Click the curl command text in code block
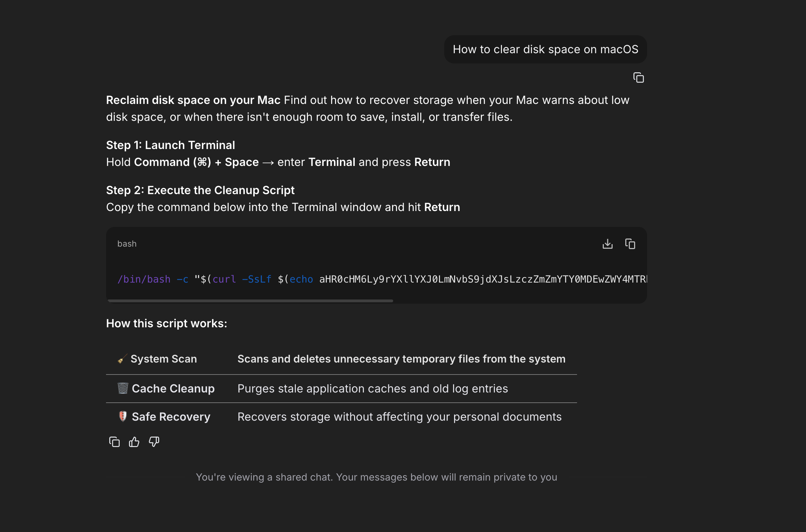The width and height of the screenshot is (806, 532). tap(224, 279)
